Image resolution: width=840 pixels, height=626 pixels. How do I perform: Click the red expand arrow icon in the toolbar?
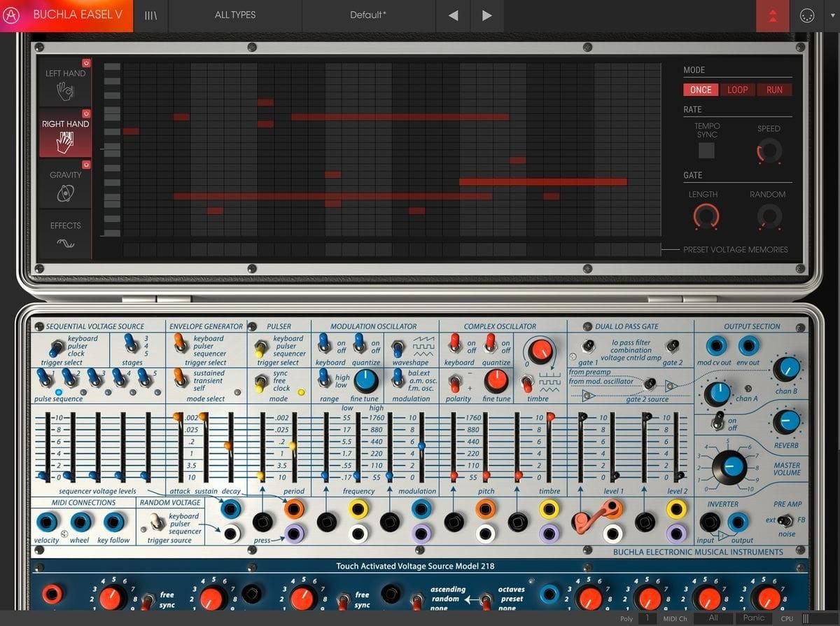(773, 15)
